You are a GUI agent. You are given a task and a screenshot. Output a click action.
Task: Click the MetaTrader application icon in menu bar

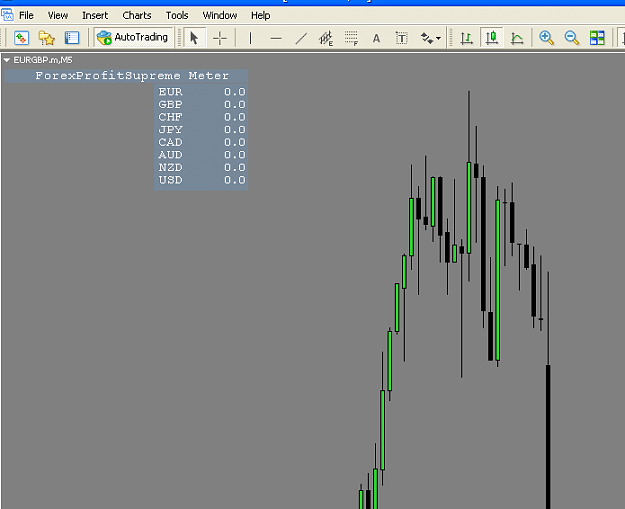[7, 15]
